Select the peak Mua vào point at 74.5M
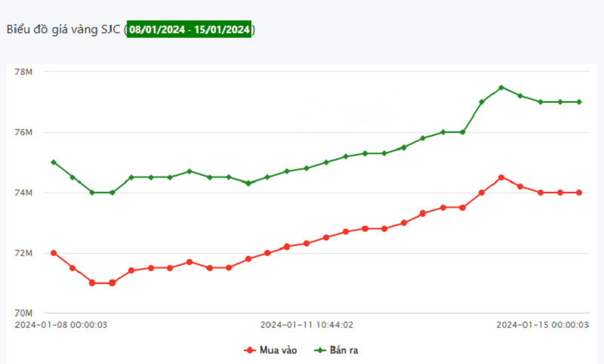The width and height of the screenshot is (604, 364). [x=501, y=177]
